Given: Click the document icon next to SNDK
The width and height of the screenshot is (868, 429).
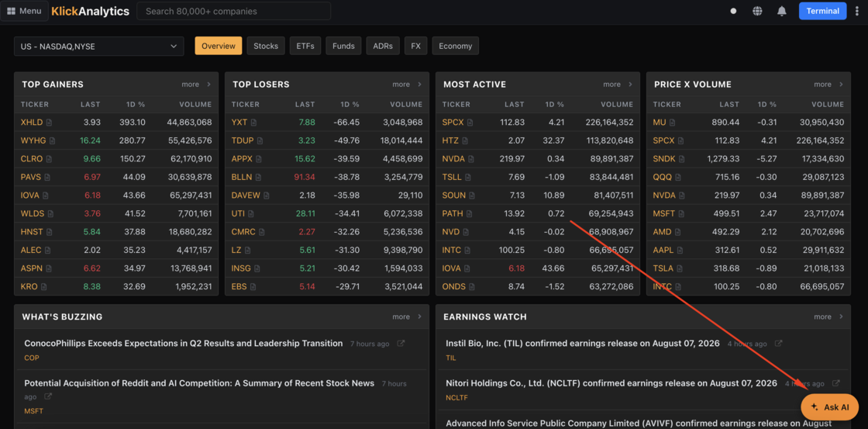Looking at the screenshot, I should tap(682, 159).
